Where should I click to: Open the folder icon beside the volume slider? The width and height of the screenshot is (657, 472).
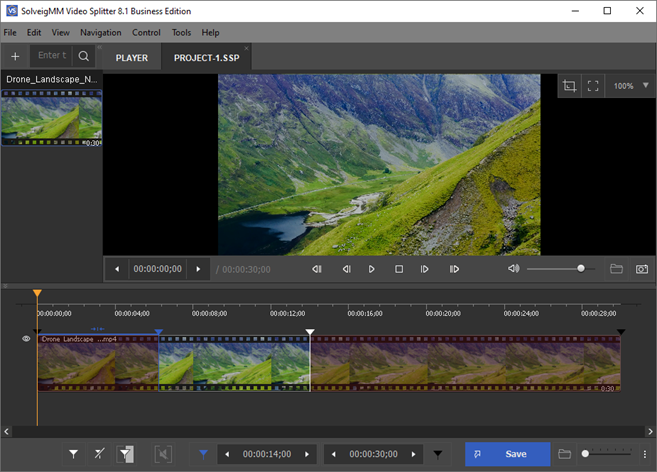pos(616,269)
